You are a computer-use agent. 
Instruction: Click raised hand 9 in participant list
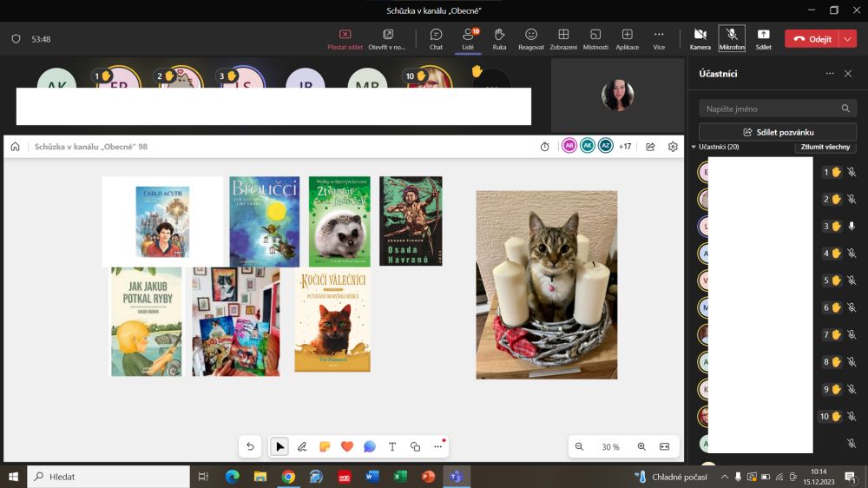pyautogui.click(x=832, y=389)
